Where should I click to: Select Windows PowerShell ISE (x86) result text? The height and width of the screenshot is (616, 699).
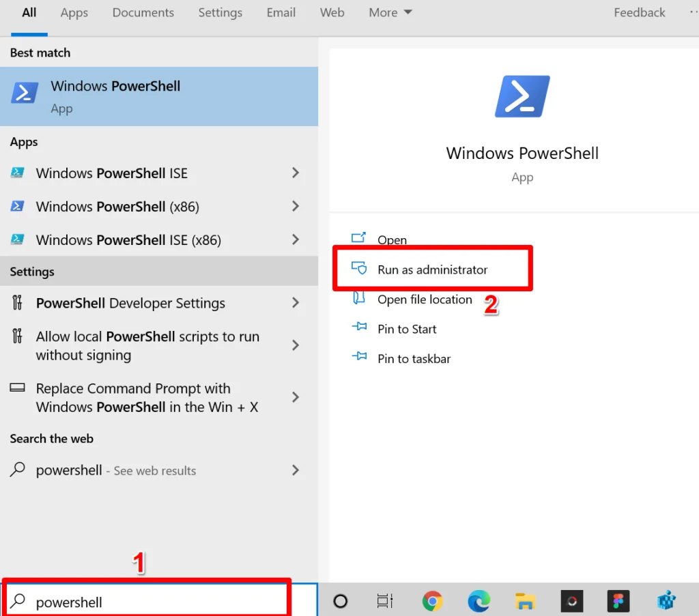coord(128,239)
